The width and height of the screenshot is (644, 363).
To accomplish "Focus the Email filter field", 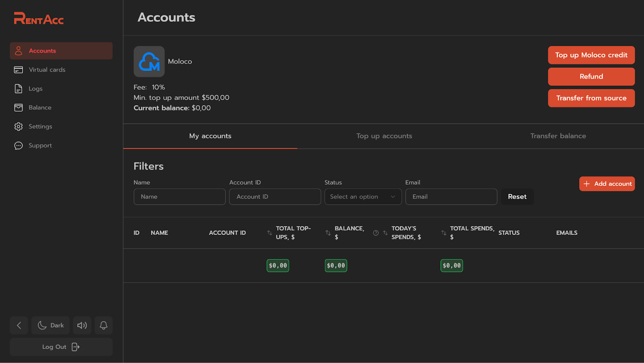I will [451, 197].
